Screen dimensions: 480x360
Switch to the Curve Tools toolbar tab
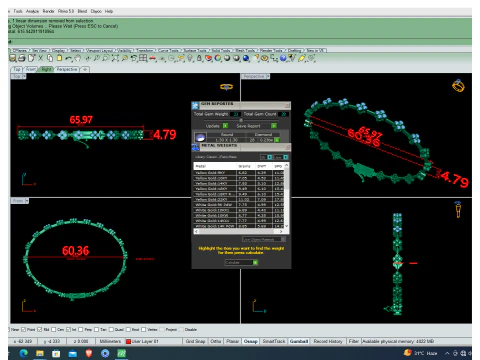(168, 50)
